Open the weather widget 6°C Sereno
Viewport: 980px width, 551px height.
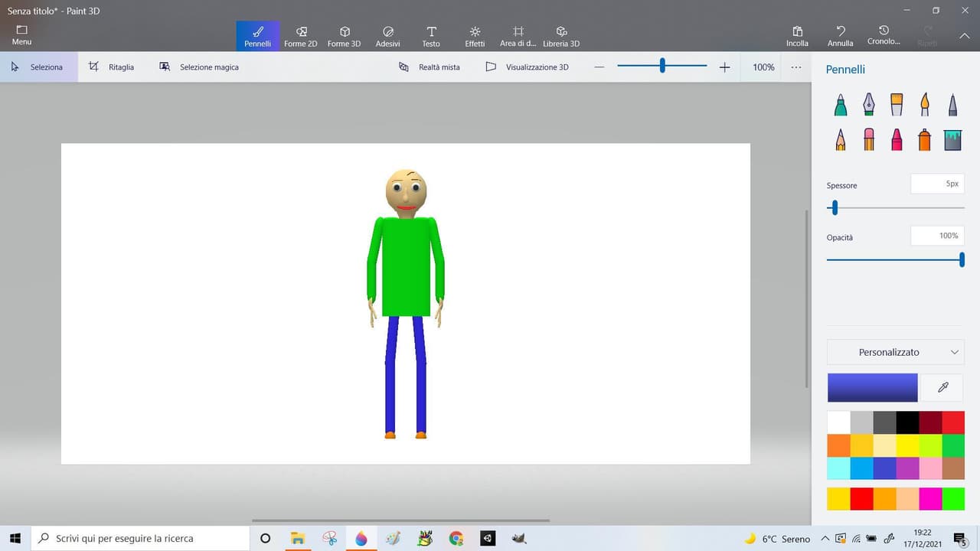click(777, 539)
